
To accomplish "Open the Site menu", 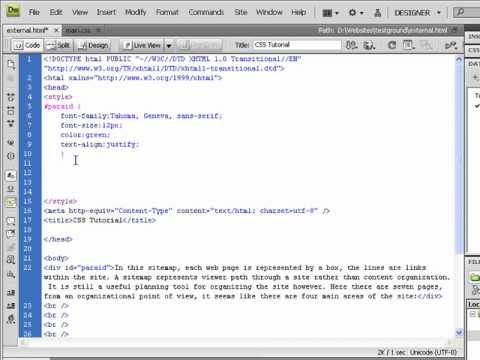I will click(x=241, y=12).
